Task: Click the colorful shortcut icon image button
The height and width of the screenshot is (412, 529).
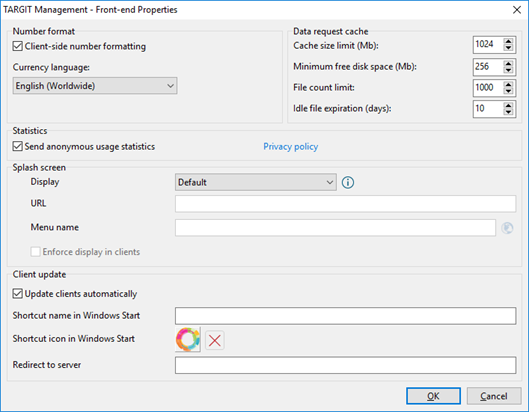Action: pyautogui.click(x=188, y=339)
